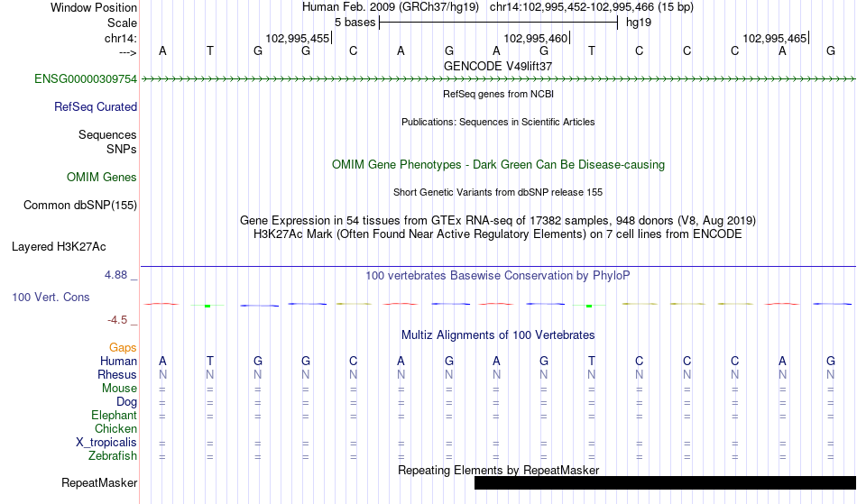857x504 pixels.
Task: Click Repeating Elements by RepeatMasker title
Action: pyautogui.click(x=498, y=470)
